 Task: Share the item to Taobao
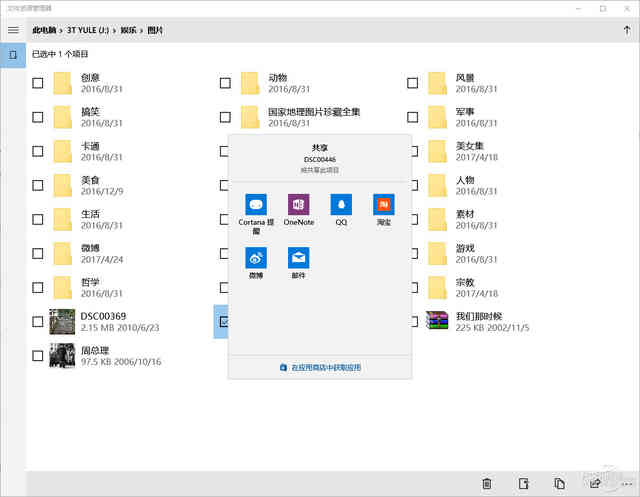click(x=383, y=205)
